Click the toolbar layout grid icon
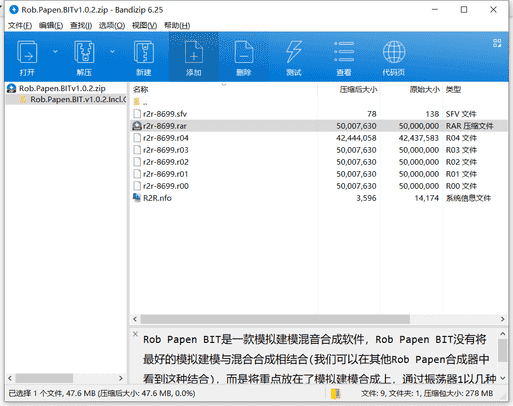 pyautogui.click(x=497, y=43)
